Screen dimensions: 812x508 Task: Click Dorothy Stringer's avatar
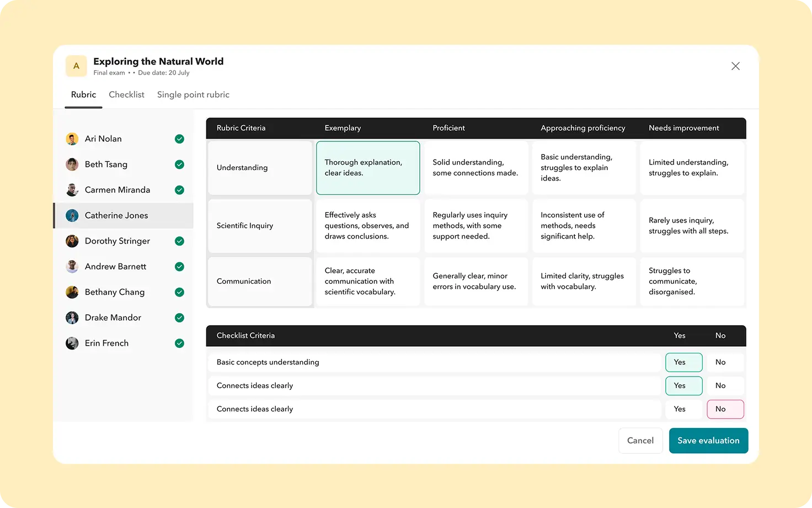coord(72,241)
